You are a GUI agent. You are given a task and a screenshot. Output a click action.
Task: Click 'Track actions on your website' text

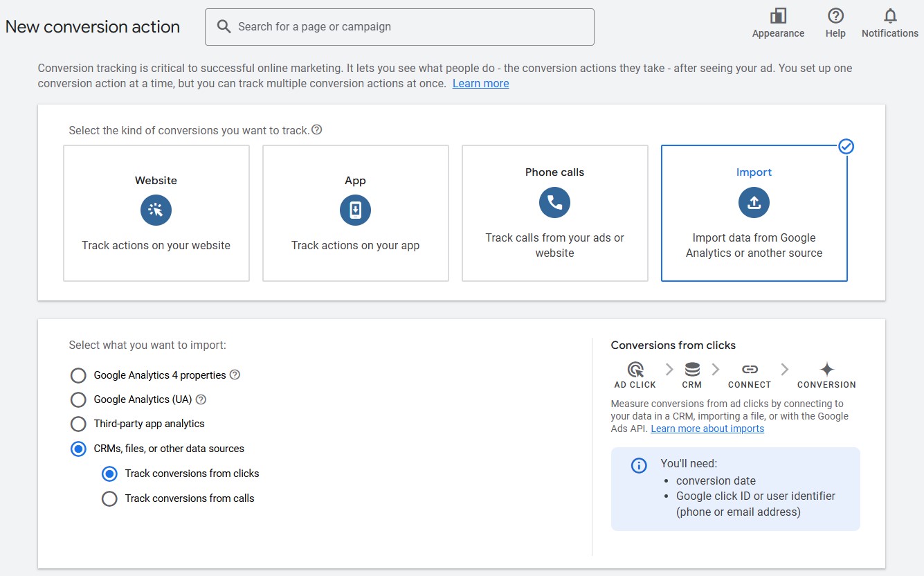click(x=156, y=245)
